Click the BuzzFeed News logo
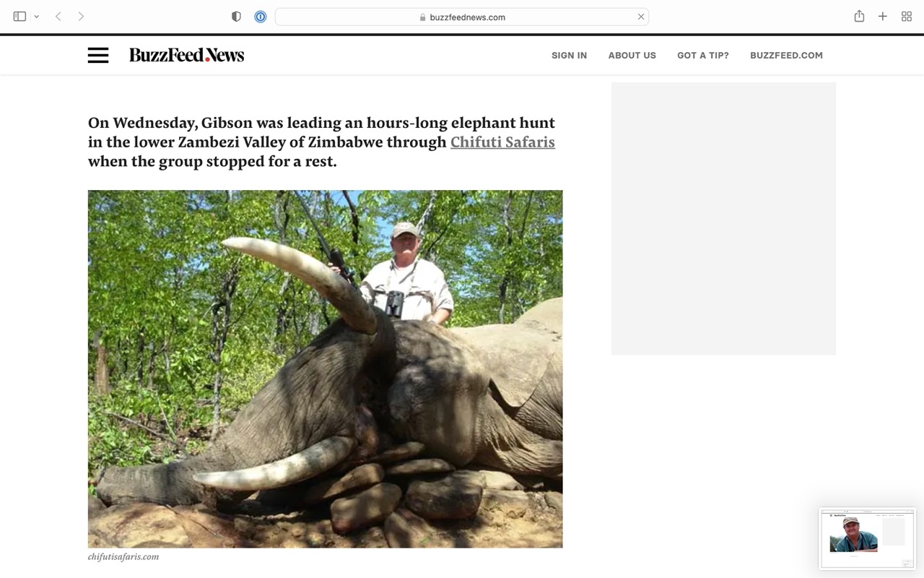Screen dimensions: 924x578 point(186,55)
